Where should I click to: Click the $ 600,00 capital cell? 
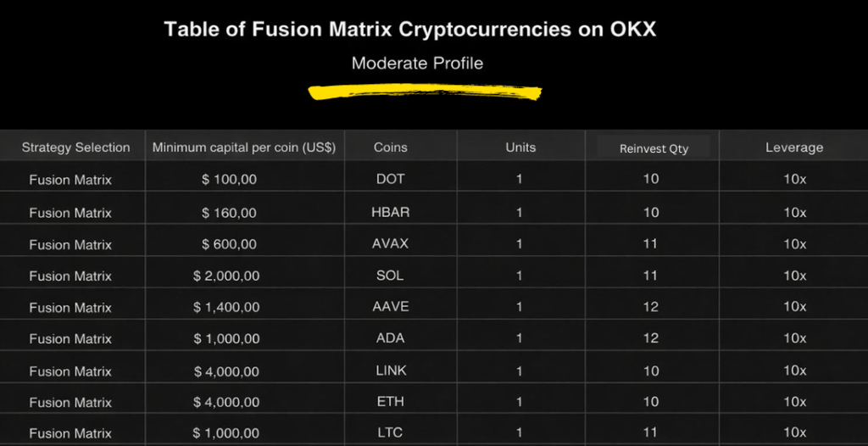[x=229, y=244]
